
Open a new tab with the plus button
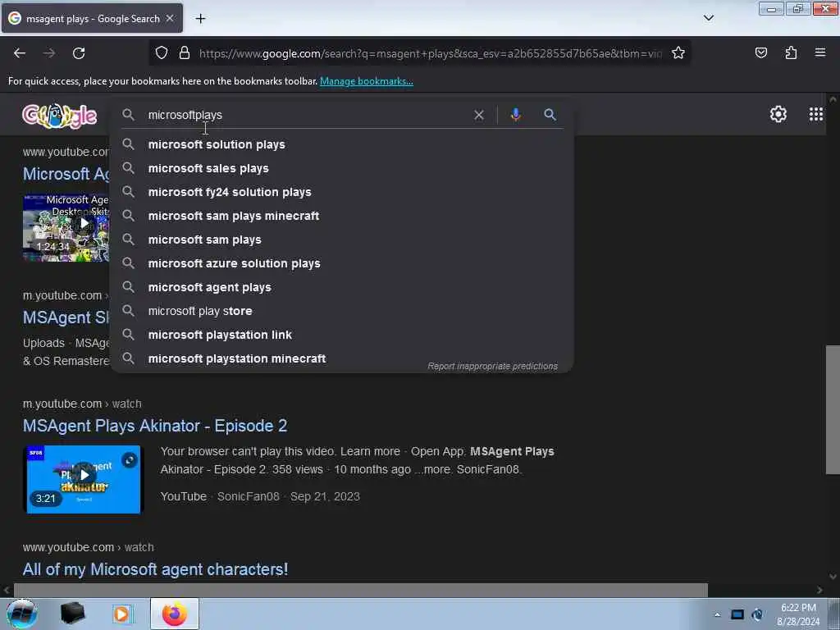tap(200, 19)
